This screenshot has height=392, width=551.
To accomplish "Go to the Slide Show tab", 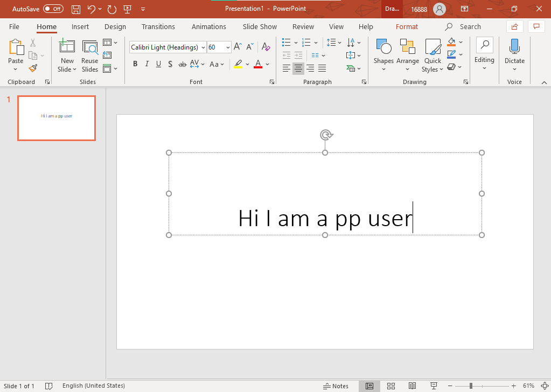I will [260, 27].
